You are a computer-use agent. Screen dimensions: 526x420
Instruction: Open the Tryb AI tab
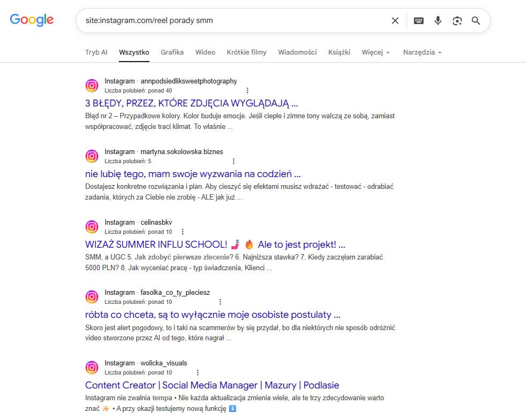click(96, 52)
